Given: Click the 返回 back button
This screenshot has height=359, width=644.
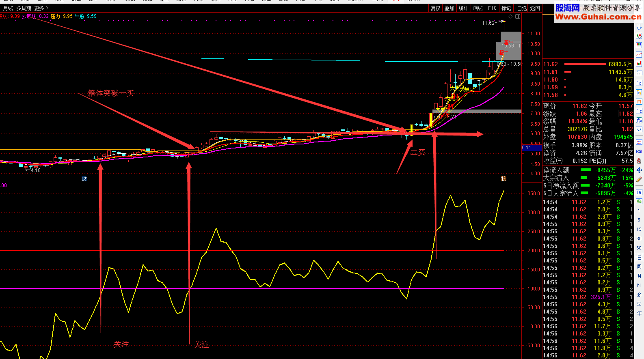Looking at the screenshot, I should (535, 8).
